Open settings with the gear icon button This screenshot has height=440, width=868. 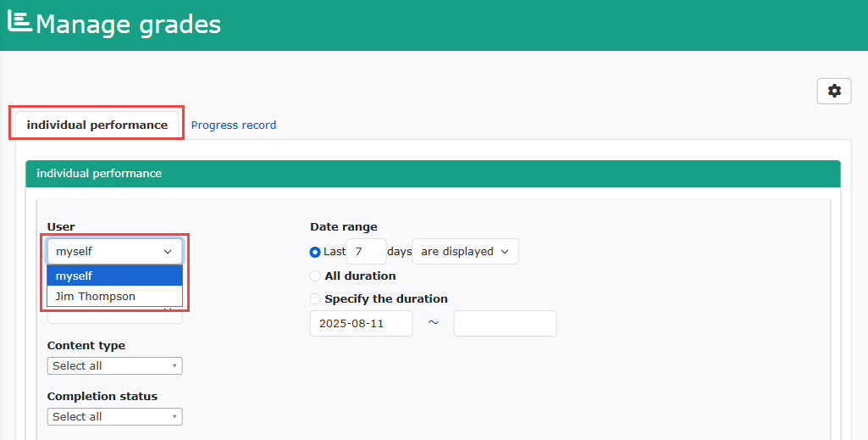click(833, 91)
